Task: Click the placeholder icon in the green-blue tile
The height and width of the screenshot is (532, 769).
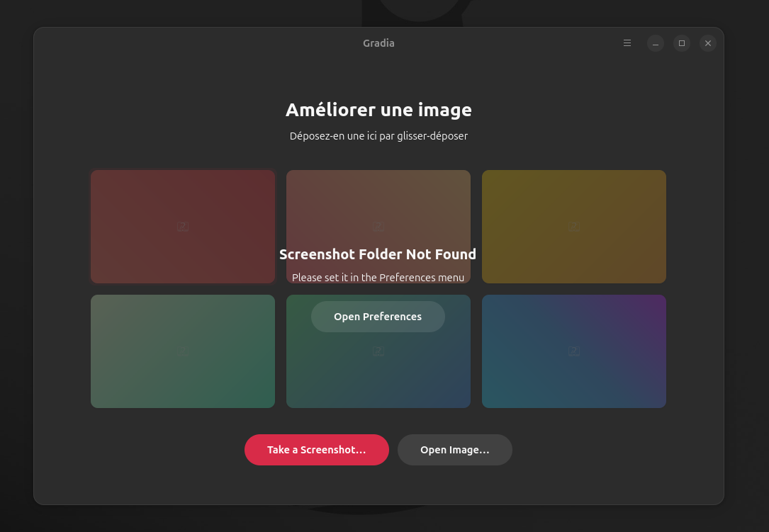Action: 378,351
